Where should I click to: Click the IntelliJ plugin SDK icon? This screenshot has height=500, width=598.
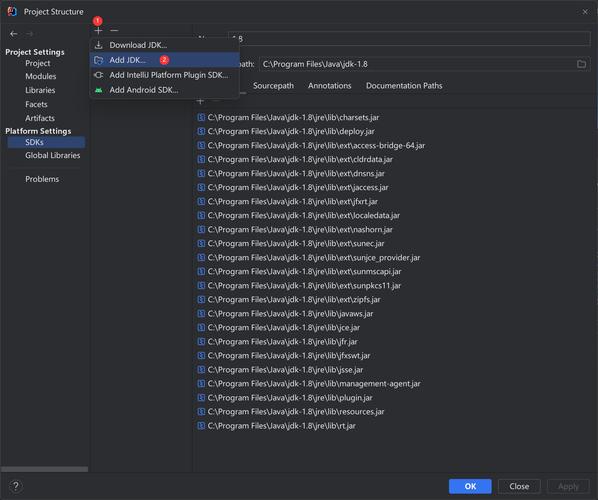(x=99, y=75)
